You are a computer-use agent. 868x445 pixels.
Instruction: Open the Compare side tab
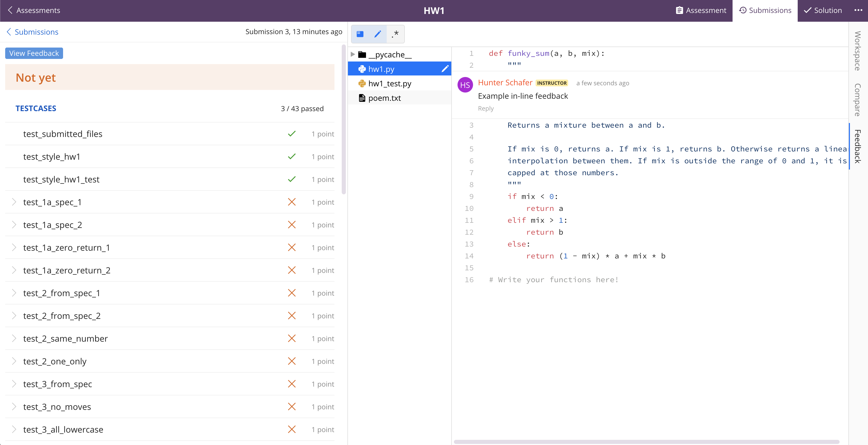click(x=858, y=100)
